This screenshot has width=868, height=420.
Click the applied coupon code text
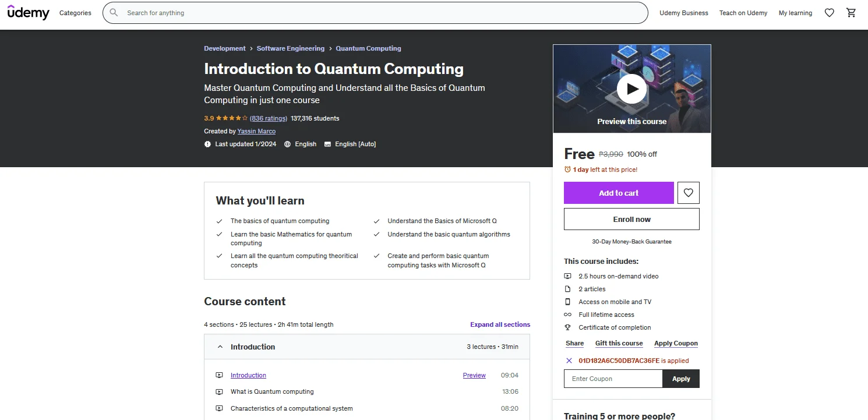click(x=619, y=361)
